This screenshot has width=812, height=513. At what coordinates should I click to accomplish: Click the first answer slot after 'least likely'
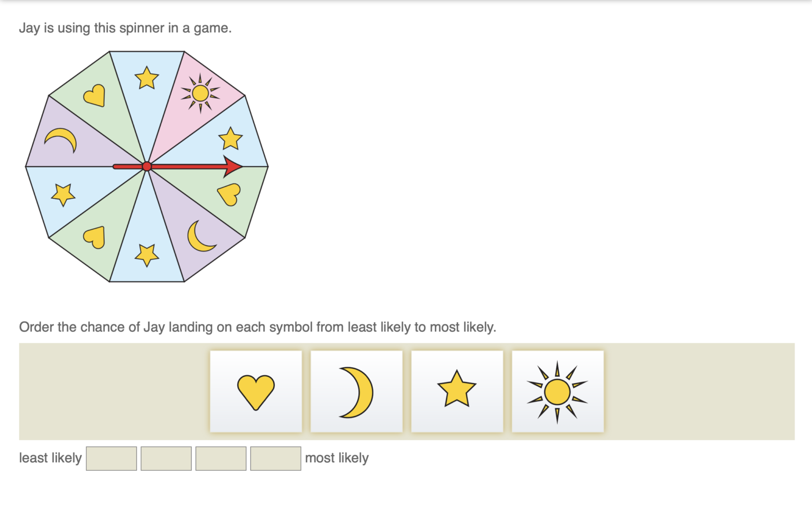(x=112, y=458)
